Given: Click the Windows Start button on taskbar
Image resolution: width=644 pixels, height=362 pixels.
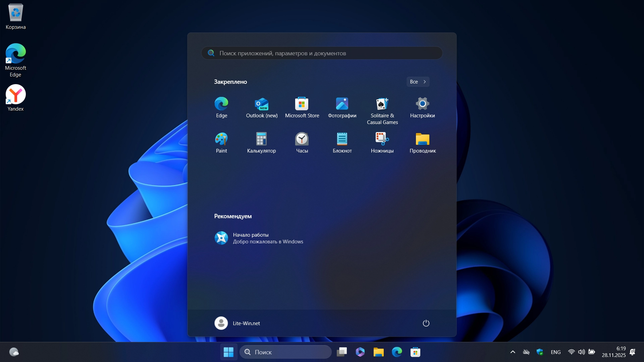Looking at the screenshot, I should pyautogui.click(x=229, y=352).
